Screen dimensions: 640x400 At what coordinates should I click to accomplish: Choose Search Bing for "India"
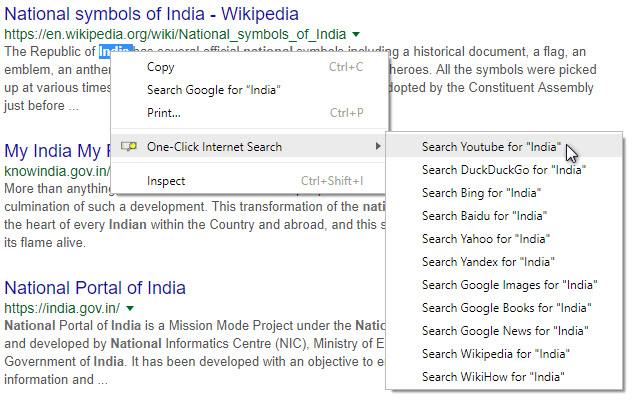click(x=481, y=193)
